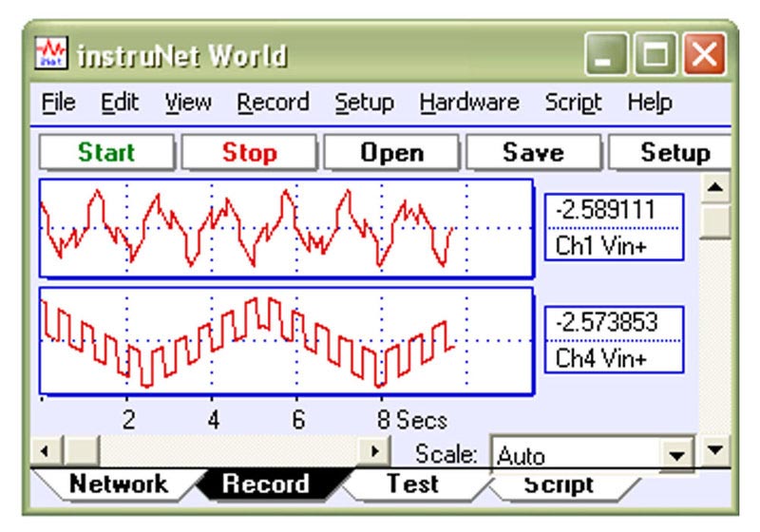Open the Edit menu
This screenshot has height=532, width=760.
120,103
